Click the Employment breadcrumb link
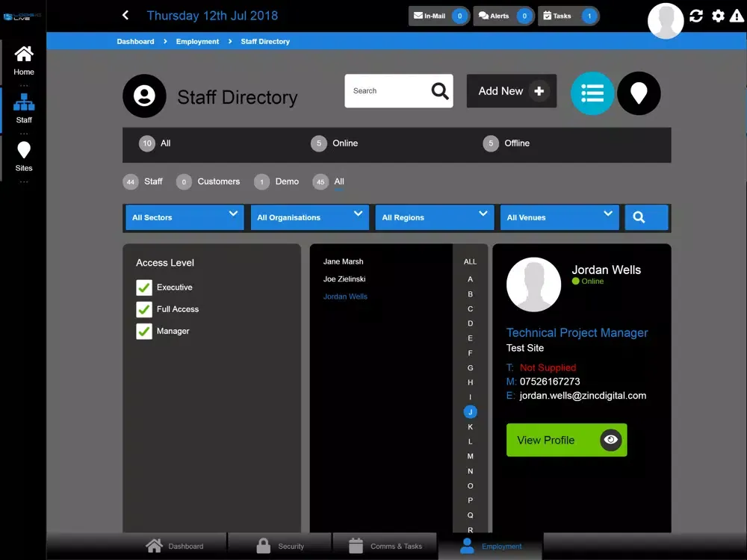747x560 pixels. click(197, 41)
